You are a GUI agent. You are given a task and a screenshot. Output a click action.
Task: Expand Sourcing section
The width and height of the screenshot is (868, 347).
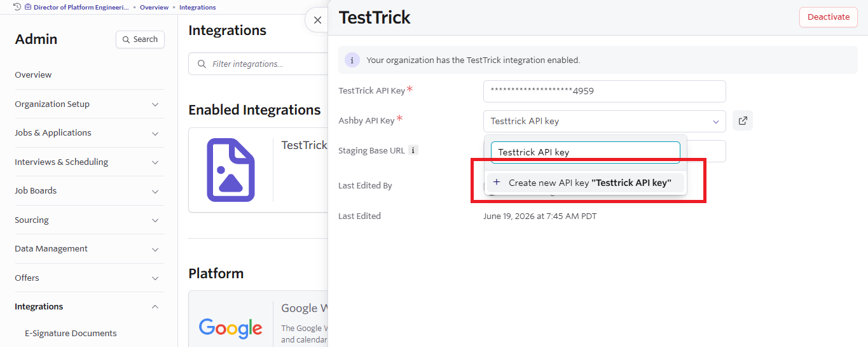tap(89, 220)
